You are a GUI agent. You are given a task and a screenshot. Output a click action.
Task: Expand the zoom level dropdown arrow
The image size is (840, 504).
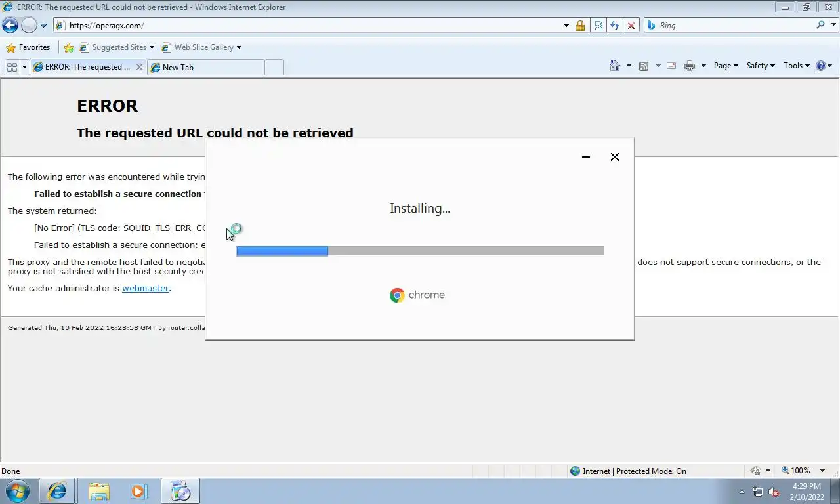pos(823,471)
